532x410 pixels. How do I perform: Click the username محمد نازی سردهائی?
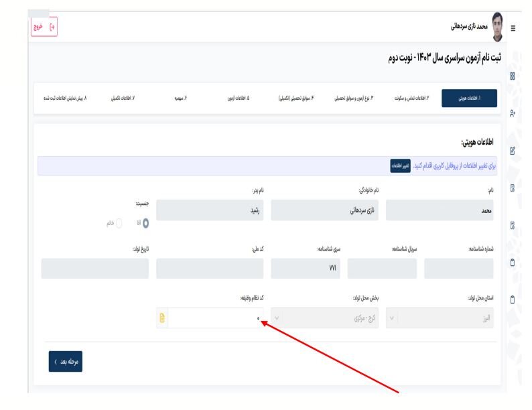(469, 26)
